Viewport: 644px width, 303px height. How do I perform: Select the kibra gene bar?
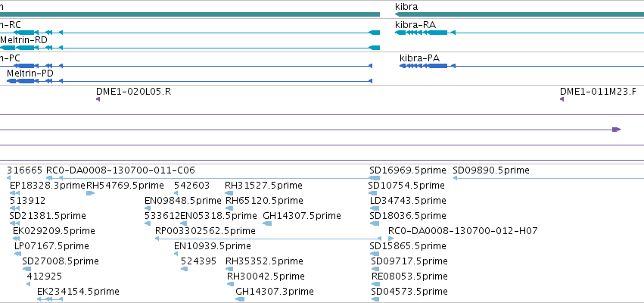click(519, 14)
